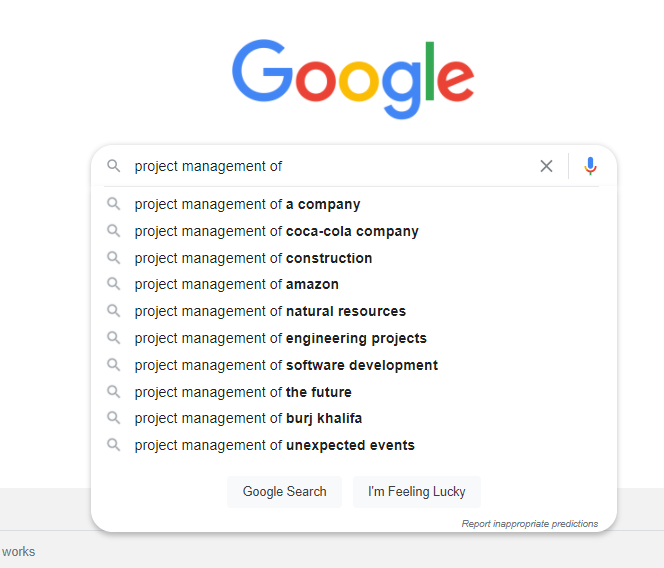Select 'project management of software development' suggestion

tap(286, 365)
